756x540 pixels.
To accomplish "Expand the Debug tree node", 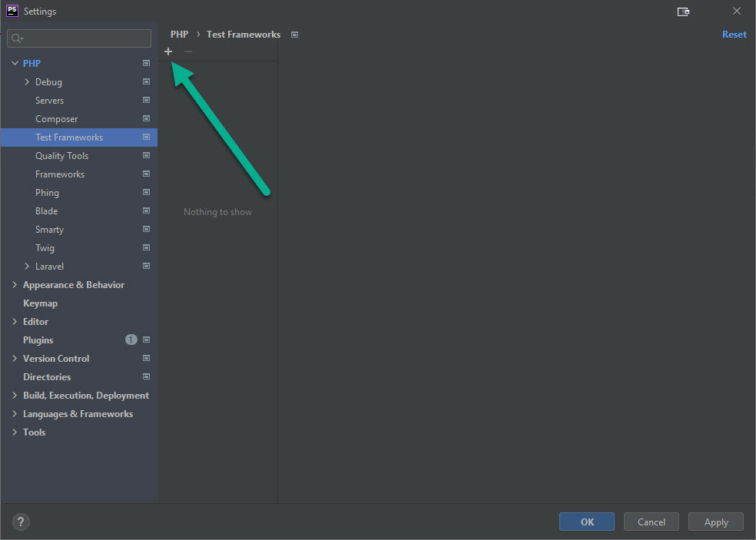I will (x=28, y=82).
